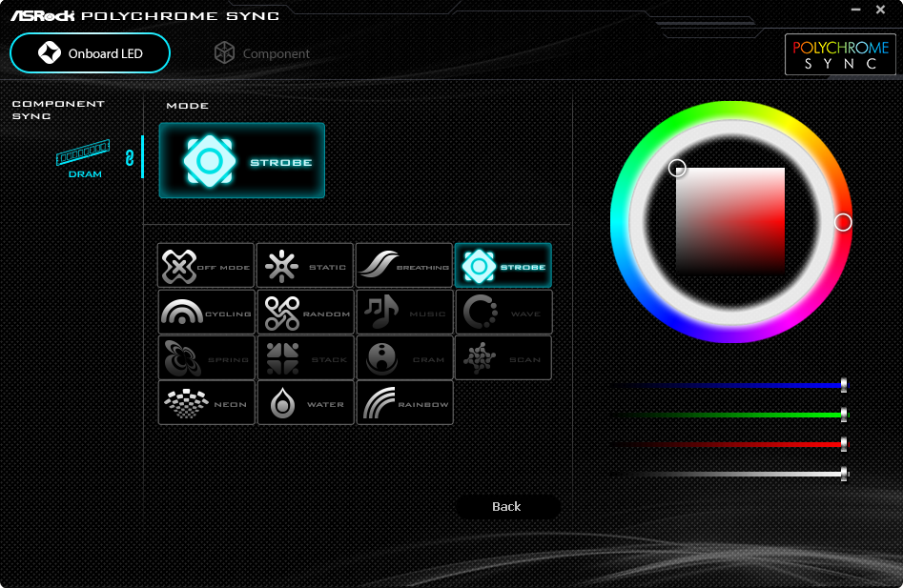Select the Spring lighting mode
The height and width of the screenshot is (588, 903).
[x=206, y=358]
